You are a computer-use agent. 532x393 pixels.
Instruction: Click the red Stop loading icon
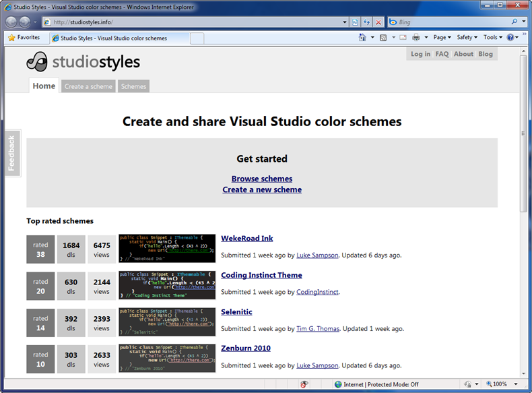[x=378, y=22]
